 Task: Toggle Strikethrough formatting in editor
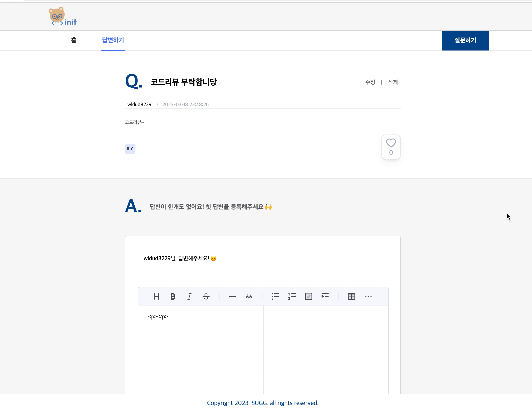(x=206, y=296)
